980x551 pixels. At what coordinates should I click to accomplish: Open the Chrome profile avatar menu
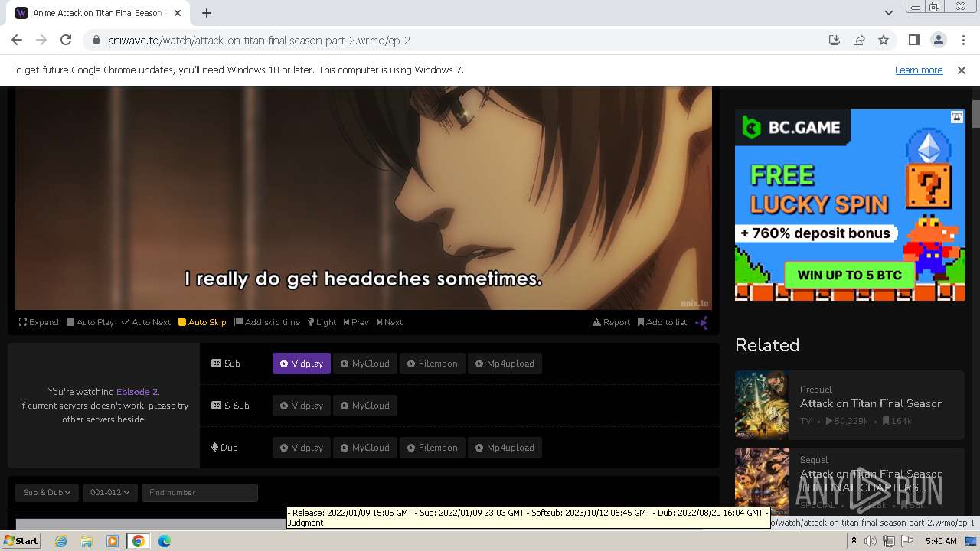tap(938, 41)
